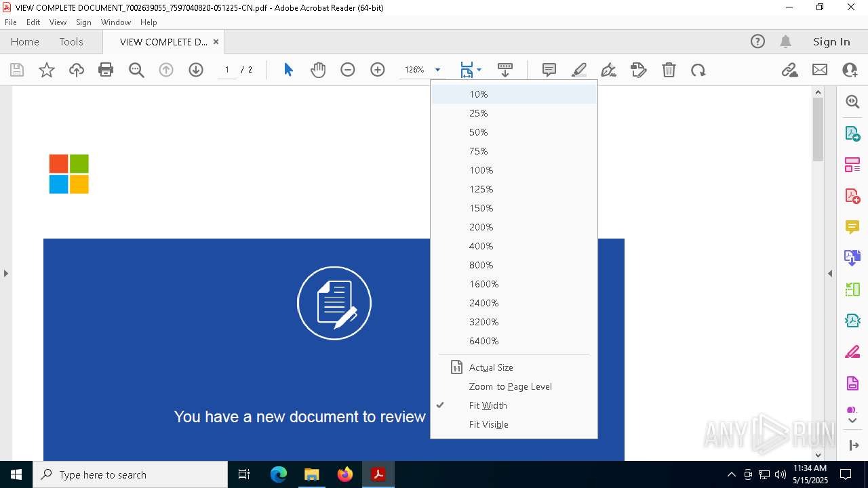Set zoom to 50%
The image size is (868, 488).
click(514, 132)
